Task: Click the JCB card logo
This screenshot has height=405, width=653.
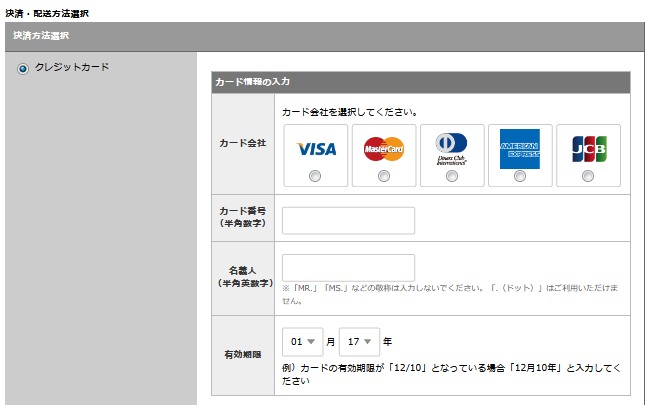Action: click(589, 149)
